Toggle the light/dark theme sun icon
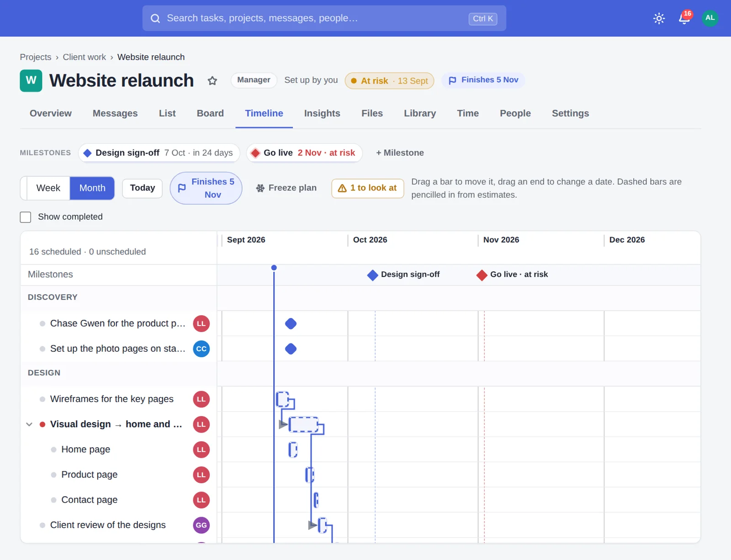The height and width of the screenshot is (560, 731). tap(659, 18)
